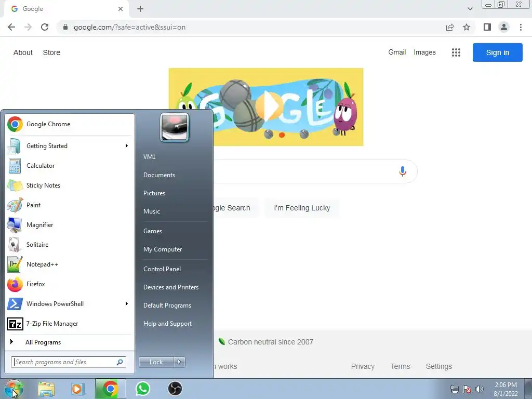The height and width of the screenshot is (399, 532).
Task: Click the Chrome address bar URL
Action: coord(129,27)
